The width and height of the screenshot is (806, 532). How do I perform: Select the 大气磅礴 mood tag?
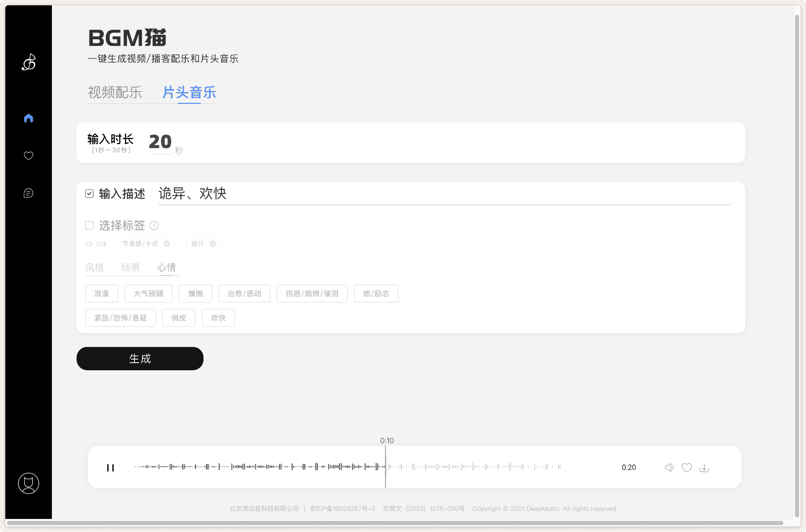pos(149,294)
